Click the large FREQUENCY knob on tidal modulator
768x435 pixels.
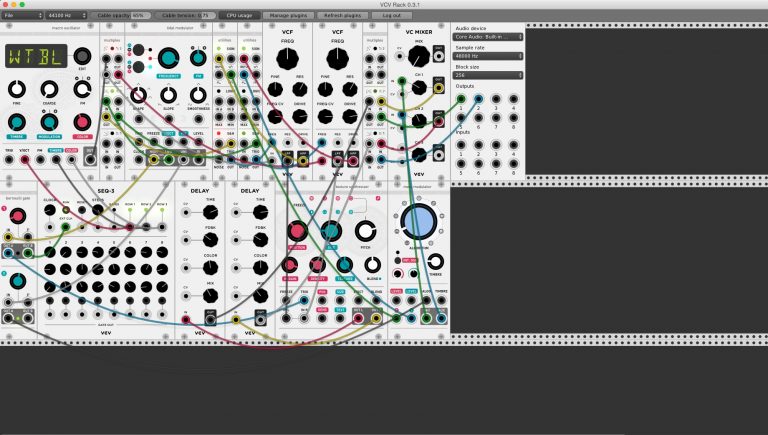tap(168, 58)
